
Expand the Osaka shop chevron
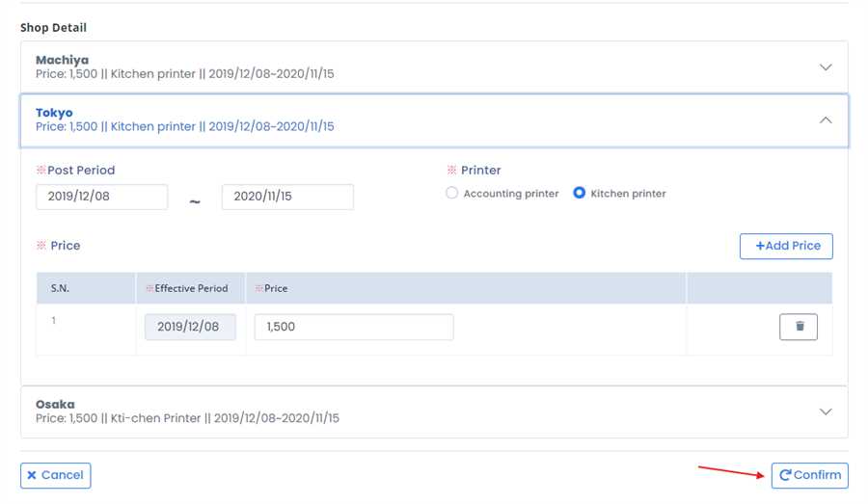click(x=826, y=411)
